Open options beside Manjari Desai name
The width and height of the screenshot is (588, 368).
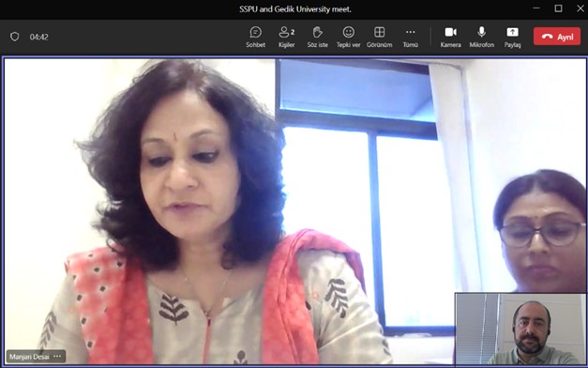click(x=57, y=356)
